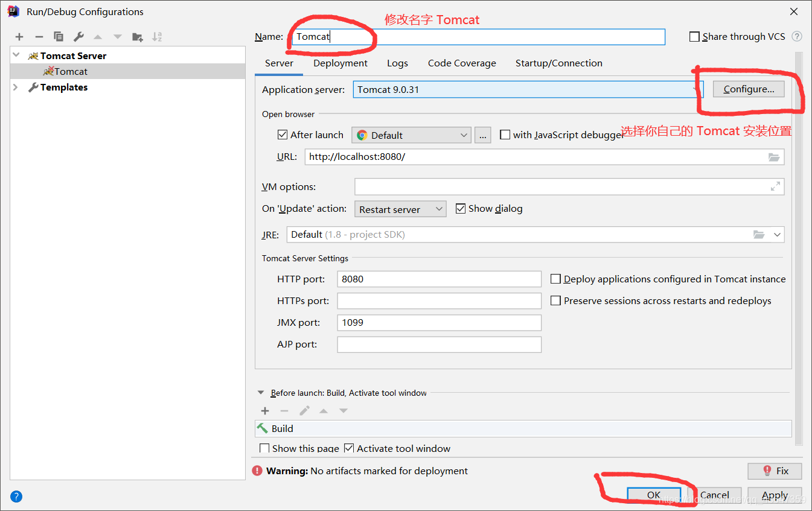Open browser Default dropdown
Image resolution: width=812 pixels, height=511 pixels.
[411, 135]
